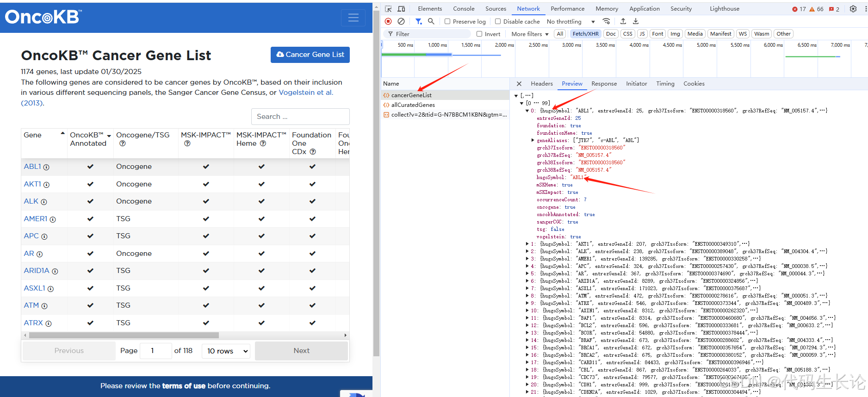Expand item 16 BRCA2 object

[527, 355]
